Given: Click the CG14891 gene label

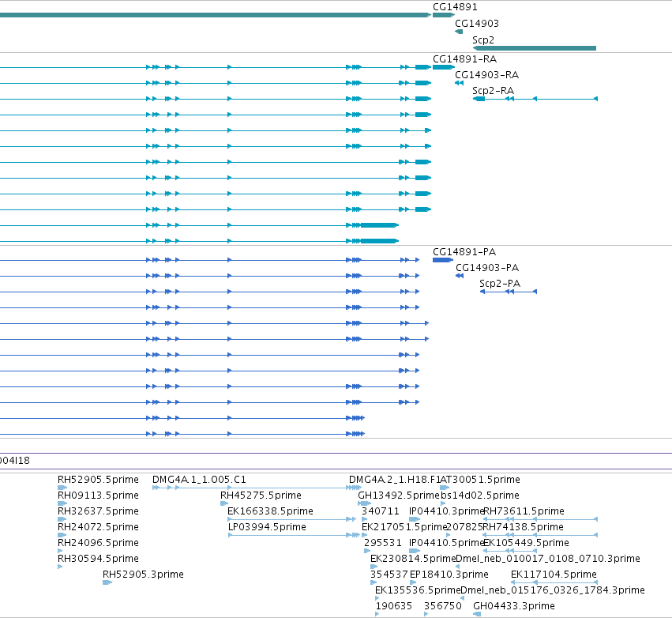Looking at the screenshot, I should coord(455,7).
